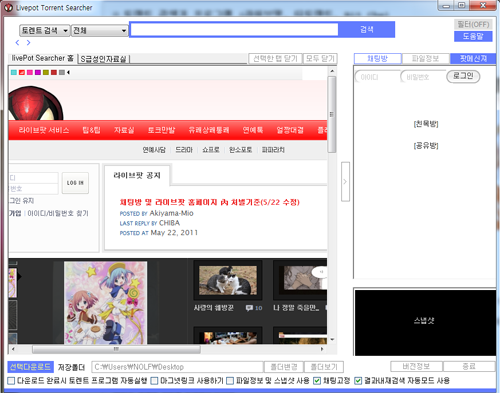Click the back navigation arrow icon
The image size is (500, 393).
coord(17,43)
